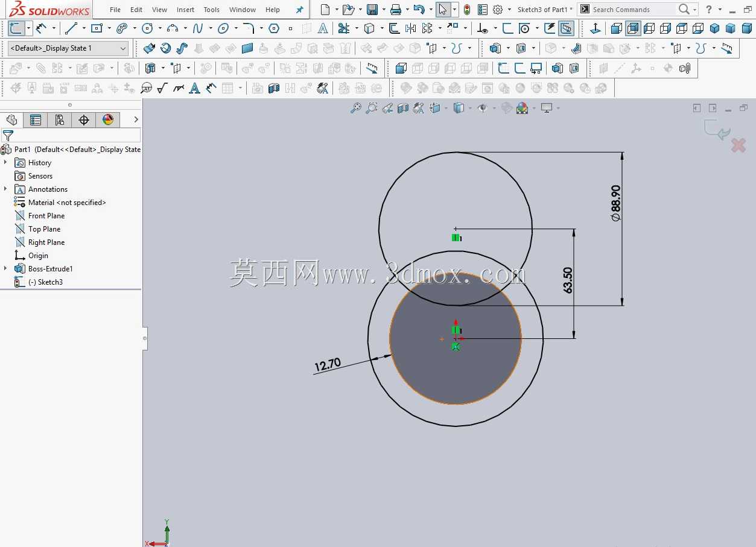Click the Trim Entities tool
The height and width of the screenshot is (547, 756).
(x=344, y=28)
